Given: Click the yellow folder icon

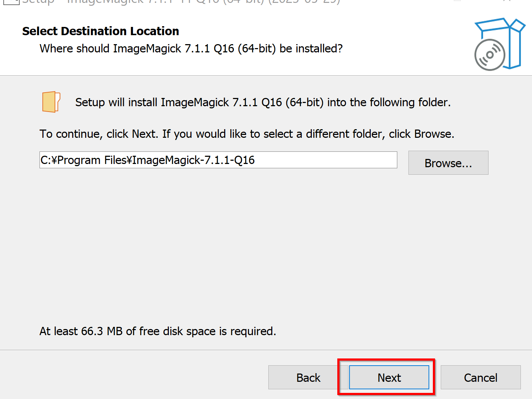Looking at the screenshot, I should [51, 102].
